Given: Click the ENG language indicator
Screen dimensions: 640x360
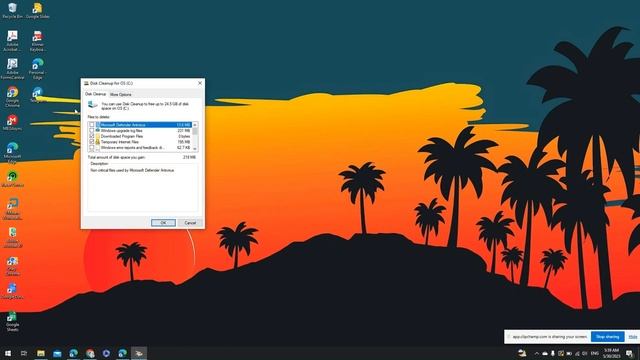Looking at the screenshot, I should point(595,353).
